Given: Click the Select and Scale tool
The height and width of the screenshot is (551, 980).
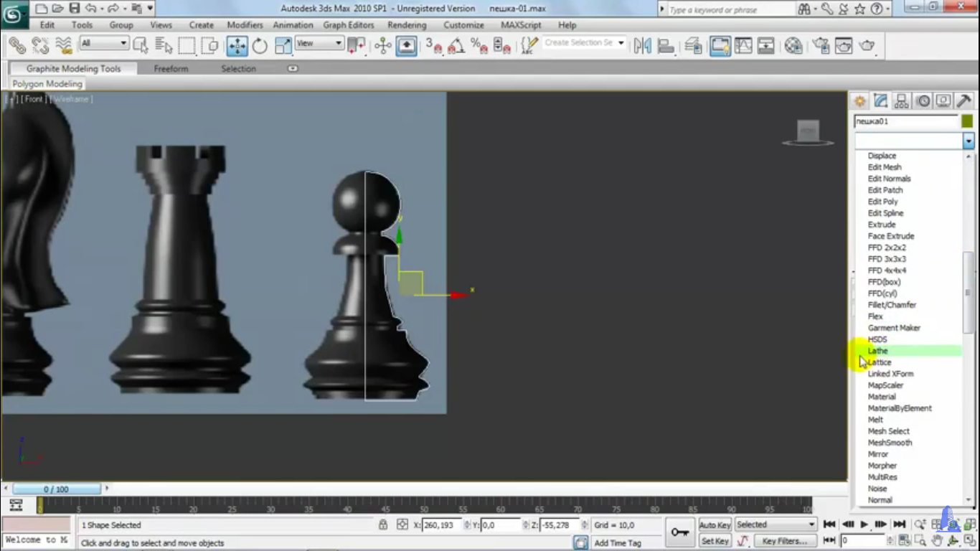Looking at the screenshot, I should 283,46.
